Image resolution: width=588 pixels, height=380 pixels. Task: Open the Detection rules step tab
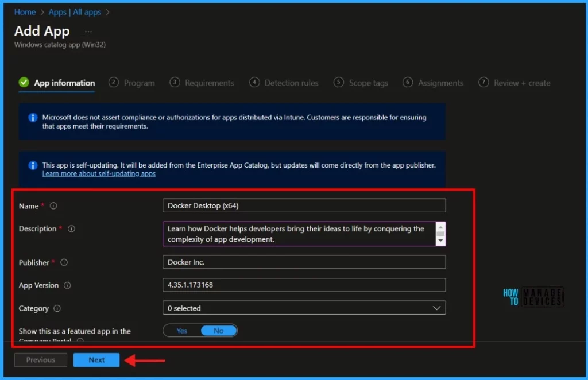point(284,83)
